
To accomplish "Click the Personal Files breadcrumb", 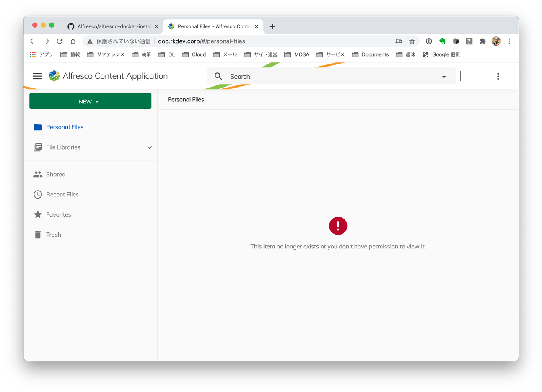I will click(x=186, y=99).
